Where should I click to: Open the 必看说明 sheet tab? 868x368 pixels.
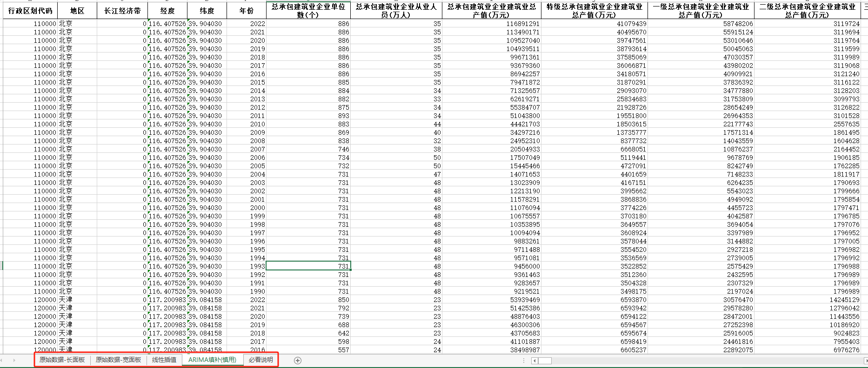pos(260,360)
